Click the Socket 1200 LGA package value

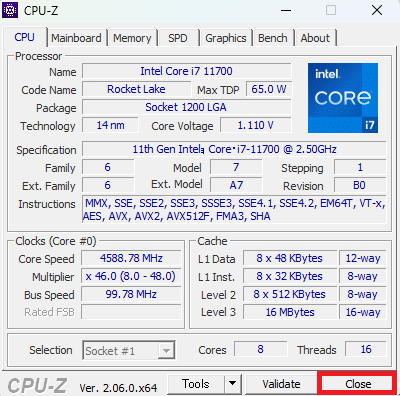coord(187,107)
